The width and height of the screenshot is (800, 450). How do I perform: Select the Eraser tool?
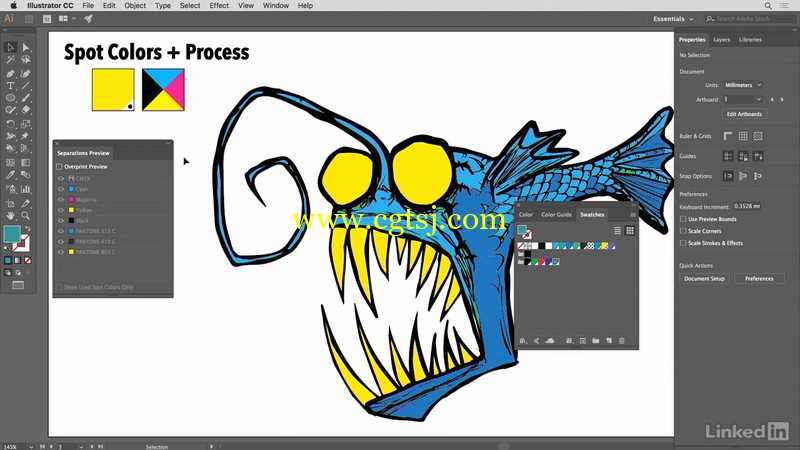click(26, 110)
